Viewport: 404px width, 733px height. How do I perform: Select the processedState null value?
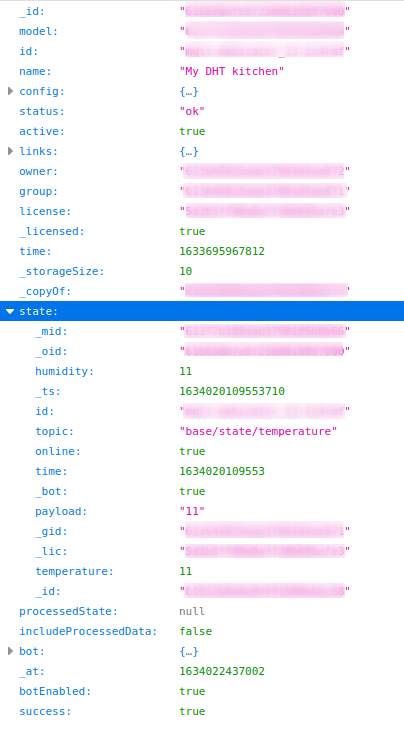(192, 611)
